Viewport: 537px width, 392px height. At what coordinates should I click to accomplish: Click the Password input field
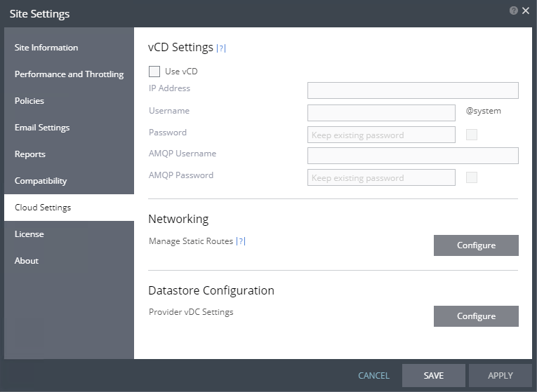tap(381, 135)
